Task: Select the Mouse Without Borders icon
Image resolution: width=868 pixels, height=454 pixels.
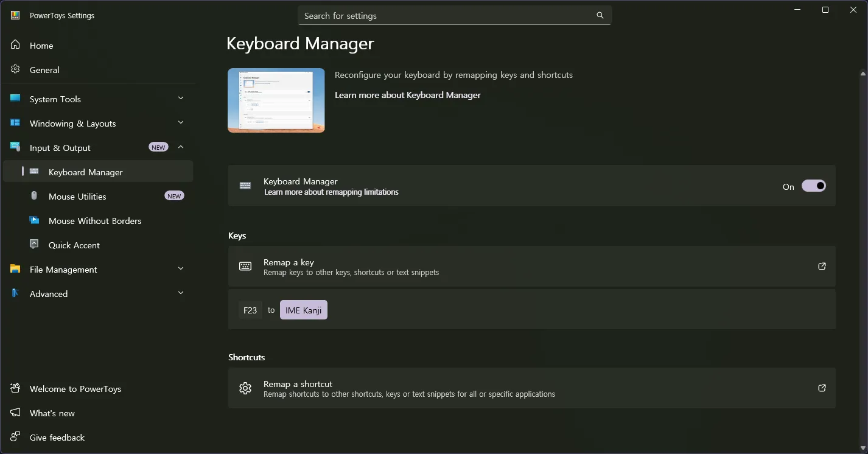Action: (x=35, y=220)
